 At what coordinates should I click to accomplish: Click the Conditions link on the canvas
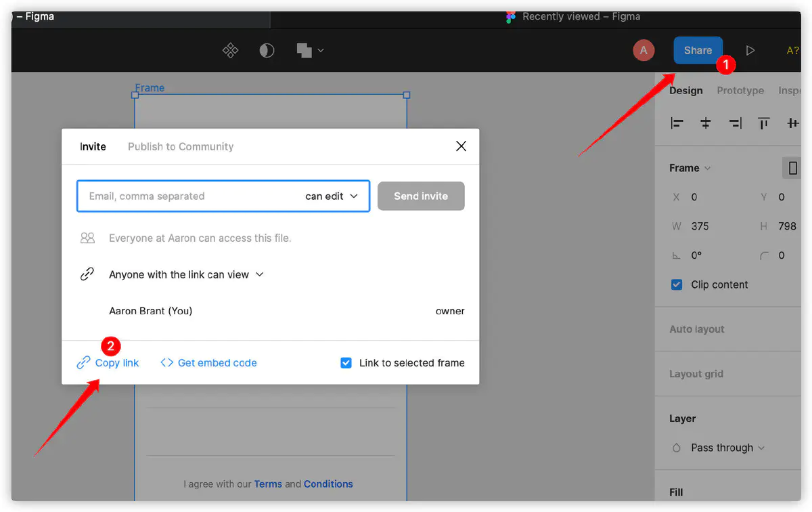tap(328, 484)
